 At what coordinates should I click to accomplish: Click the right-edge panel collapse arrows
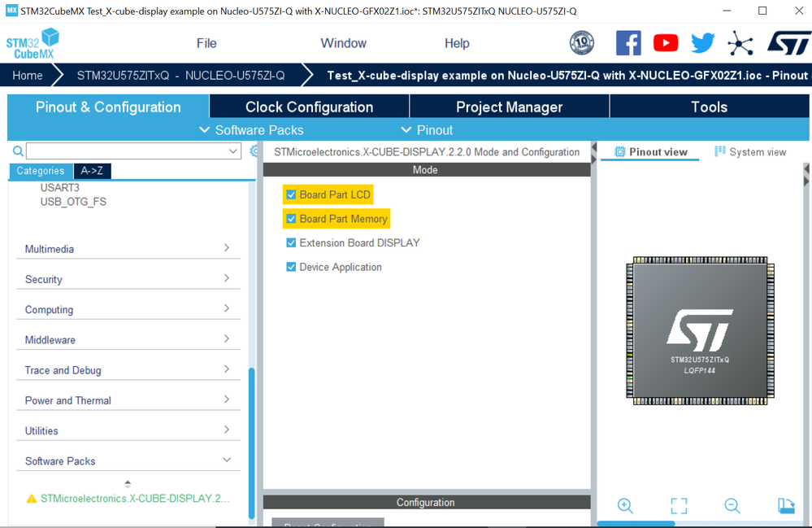coord(806,175)
